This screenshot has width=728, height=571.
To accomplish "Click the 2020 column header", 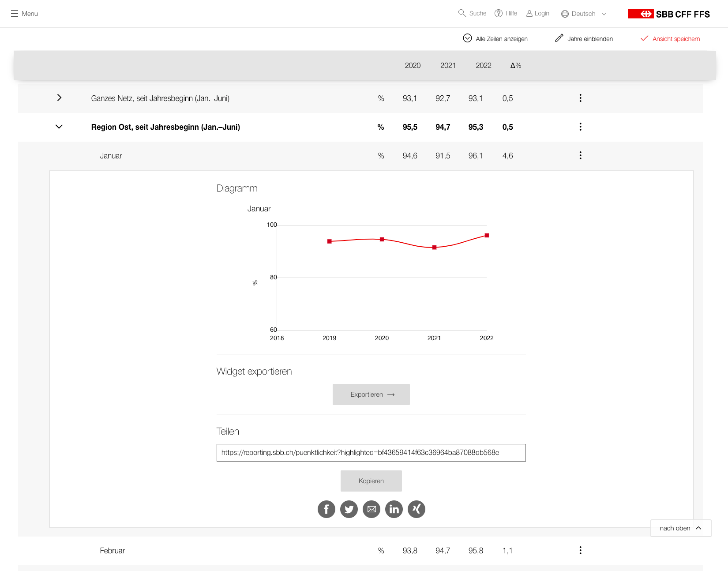I will click(x=413, y=65).
